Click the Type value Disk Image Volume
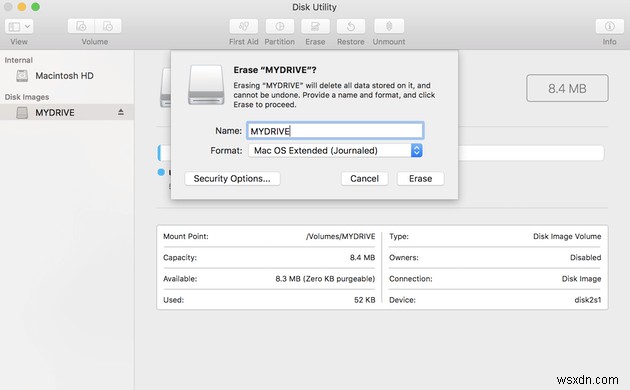This screenshot has height=390, width=630. pos(567,237)
